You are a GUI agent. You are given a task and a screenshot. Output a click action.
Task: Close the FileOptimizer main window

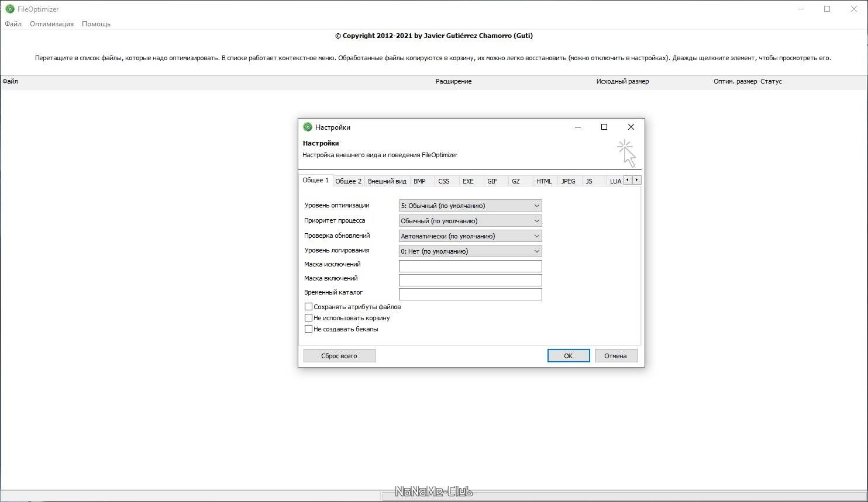click(854, 9)
